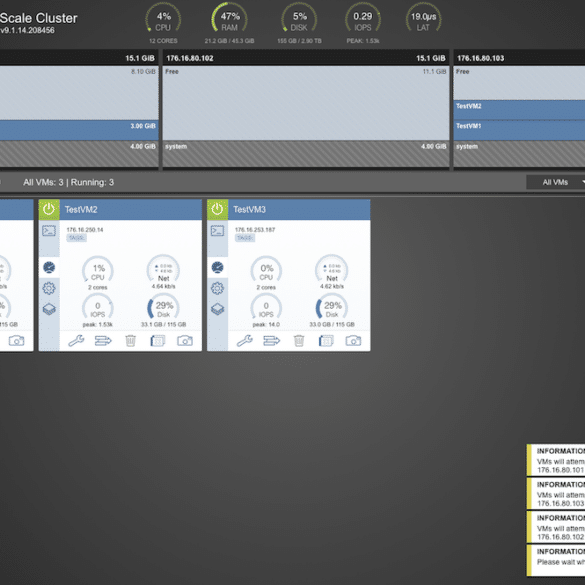The image size is (585, 585).
Task: Delete TestVM3 with the trash icon
Action: 299,341
